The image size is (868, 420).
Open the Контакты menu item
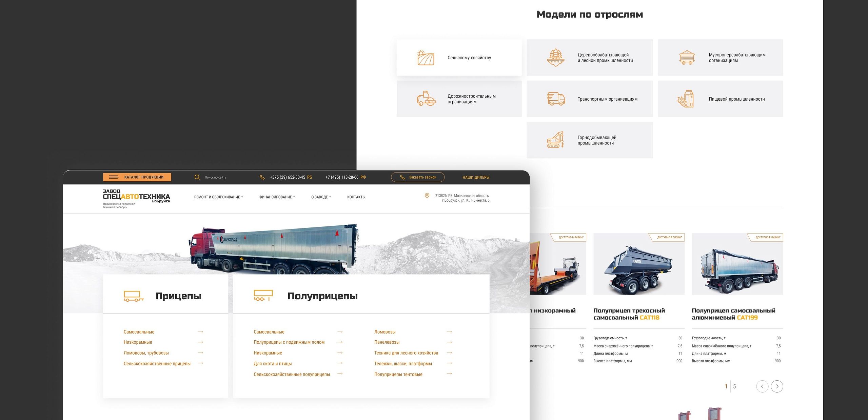coord(356,197)
